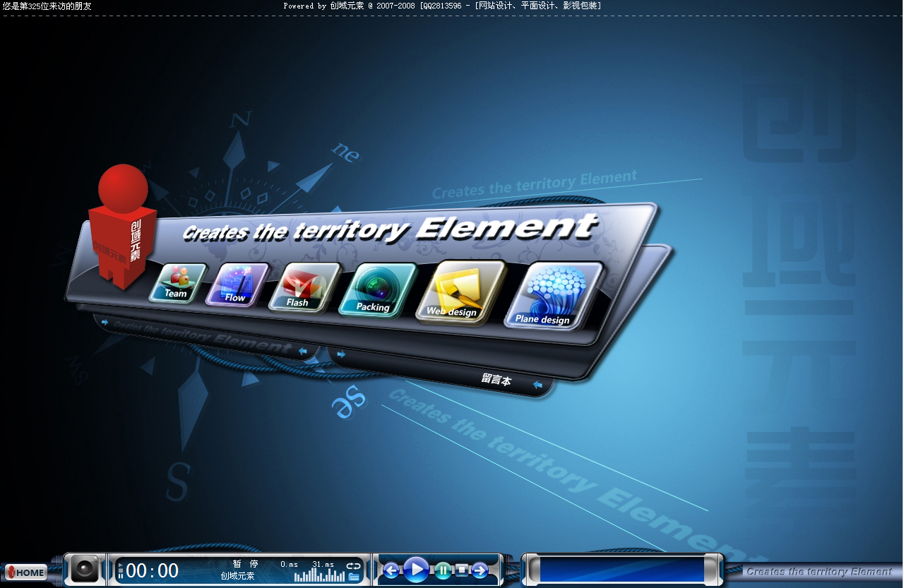
Task: Skip to next track in player
Action: [480, 570]
